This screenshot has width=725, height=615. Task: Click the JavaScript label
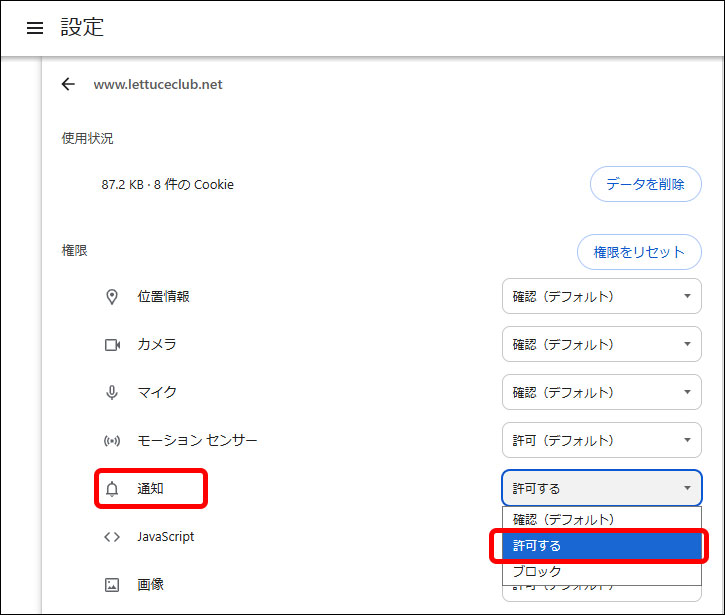click(166, 537)
